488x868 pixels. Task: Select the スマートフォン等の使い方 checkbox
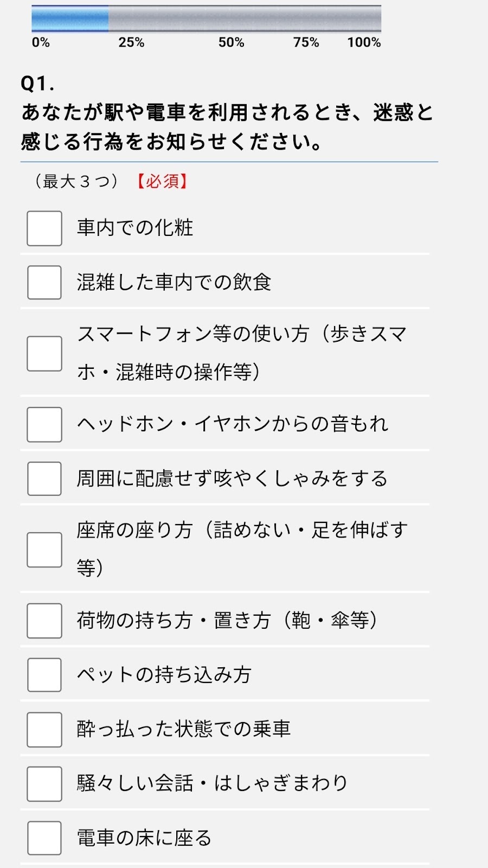pyautogui.click(x=44, y=354)
